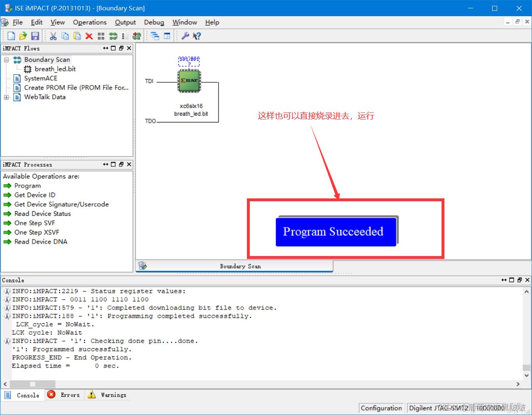Image resolution: width=532 pixels, height=415 pixels.
Task: Float the iMPACT Flows panel
Action: point(121,48)
